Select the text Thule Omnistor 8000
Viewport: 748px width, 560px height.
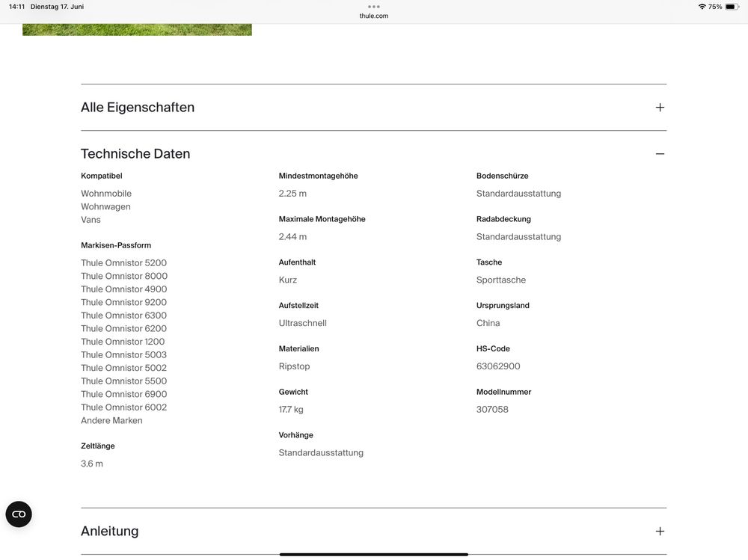(124, 276)
